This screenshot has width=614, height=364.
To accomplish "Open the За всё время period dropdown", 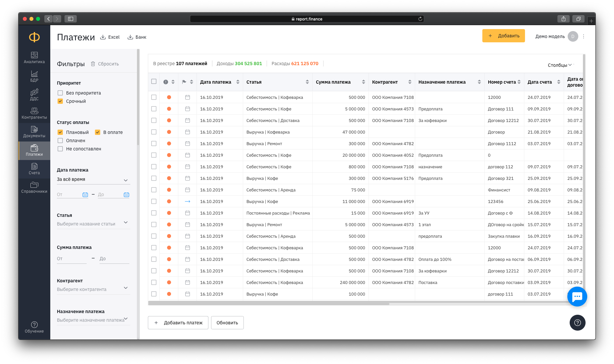I will [x=93, y=180].
